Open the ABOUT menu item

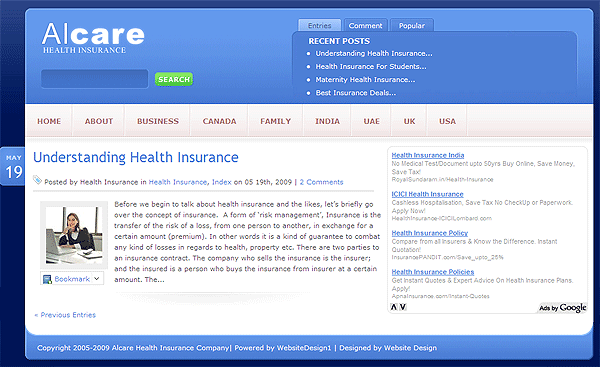(x=99, y=121)
